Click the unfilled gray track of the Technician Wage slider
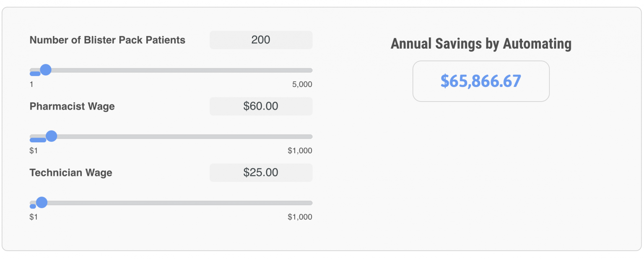This screenshot has width=644, height=259. [180, 203]
